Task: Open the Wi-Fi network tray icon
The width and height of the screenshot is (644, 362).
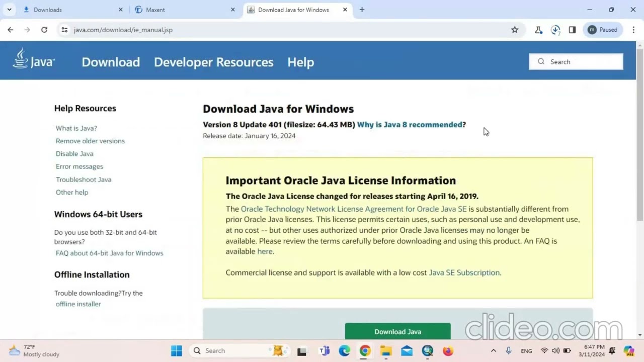Action: (x=544, y=350)
